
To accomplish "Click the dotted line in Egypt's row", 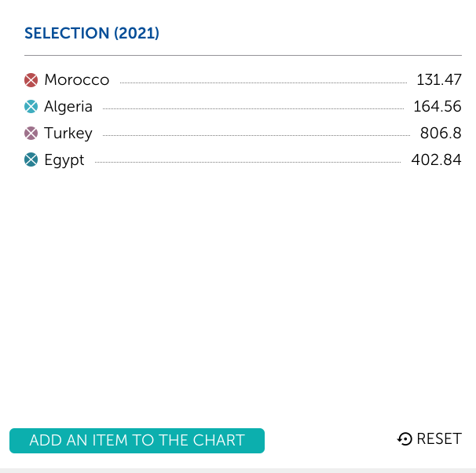I will point(247,162).
